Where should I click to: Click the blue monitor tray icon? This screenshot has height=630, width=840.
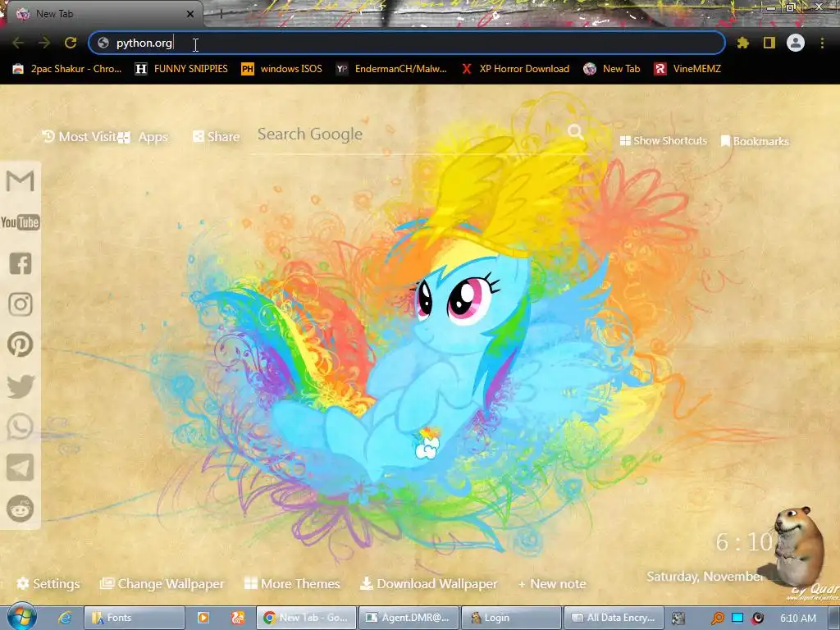737,618
